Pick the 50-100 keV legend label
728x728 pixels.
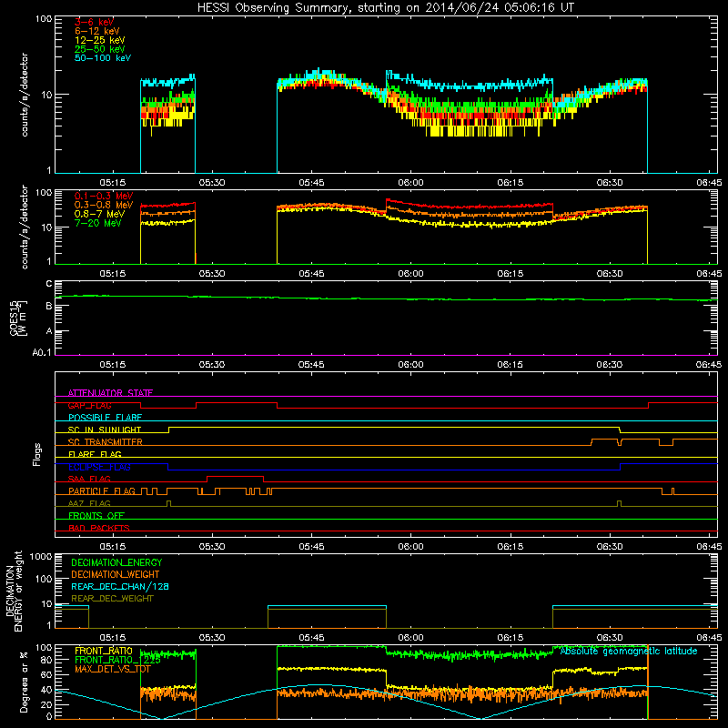click(103, 58)
